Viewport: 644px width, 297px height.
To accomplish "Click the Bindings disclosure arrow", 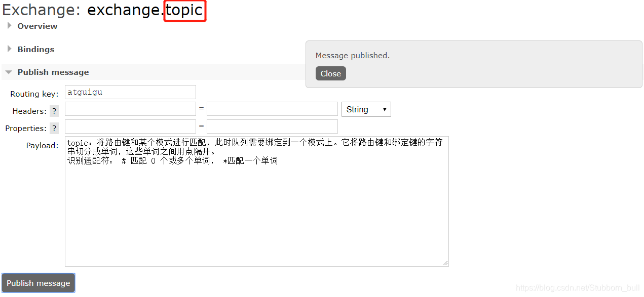I will (9, 49).
